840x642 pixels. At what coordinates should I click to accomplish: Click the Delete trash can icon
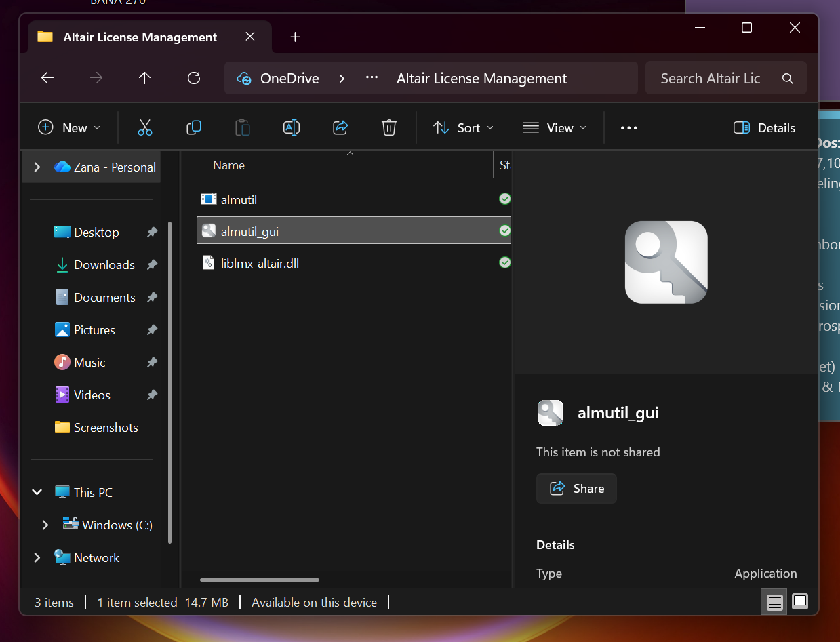389,127
